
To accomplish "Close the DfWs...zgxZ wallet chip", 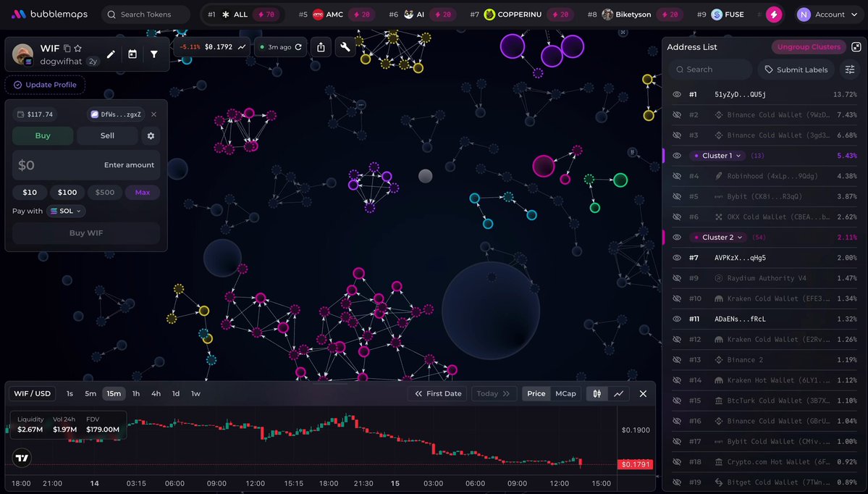I will (154, 114).
